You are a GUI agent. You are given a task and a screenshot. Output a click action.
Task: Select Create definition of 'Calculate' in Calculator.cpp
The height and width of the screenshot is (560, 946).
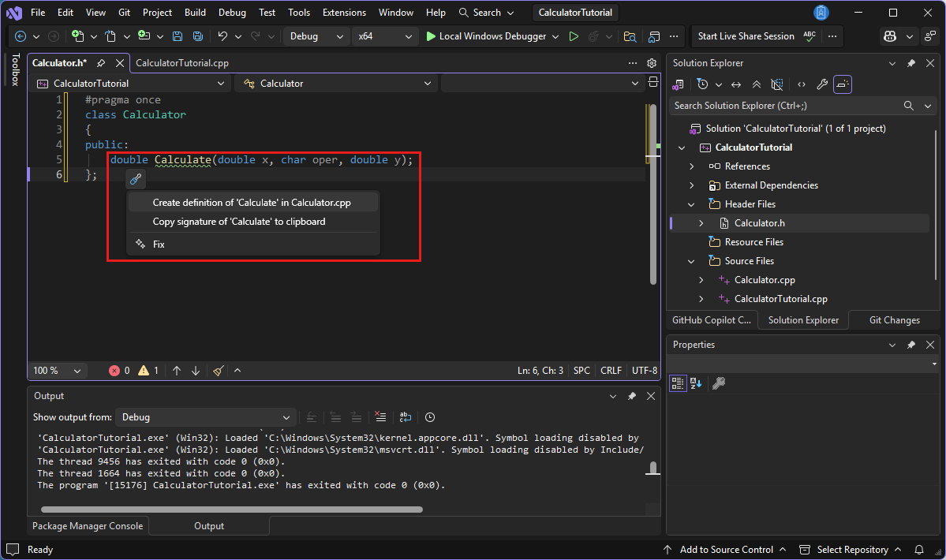[x=253, y=203]
